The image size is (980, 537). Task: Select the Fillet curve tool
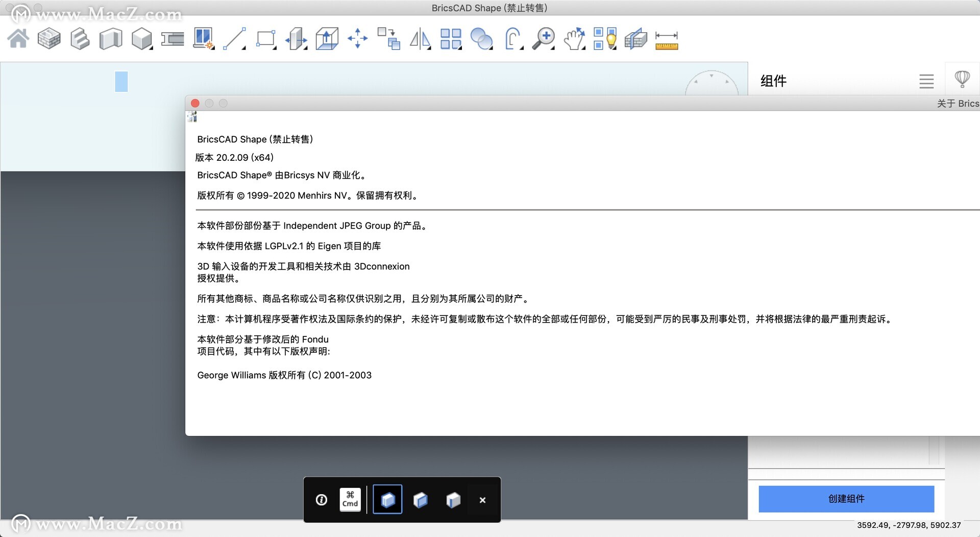pos(513,39)
